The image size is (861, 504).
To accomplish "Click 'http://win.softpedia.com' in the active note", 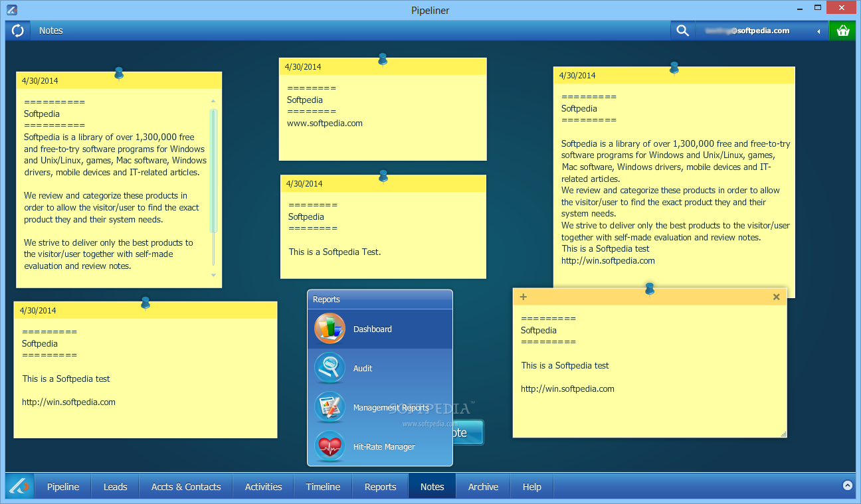I will pos(567,388).
